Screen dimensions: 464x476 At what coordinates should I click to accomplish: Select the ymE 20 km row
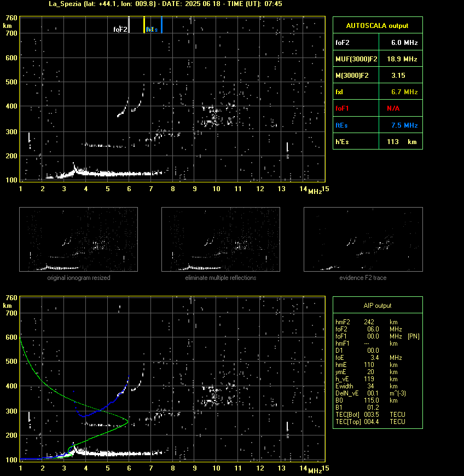click(x=367, y=372)
